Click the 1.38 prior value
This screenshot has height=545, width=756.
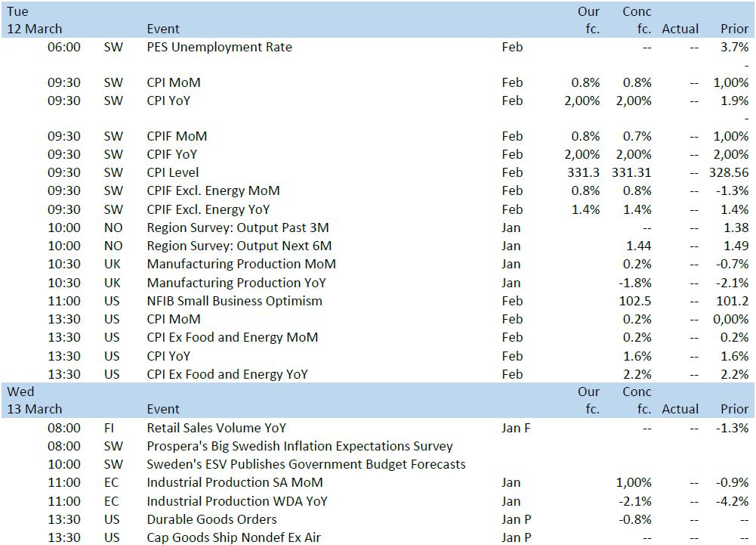(736, 228)
